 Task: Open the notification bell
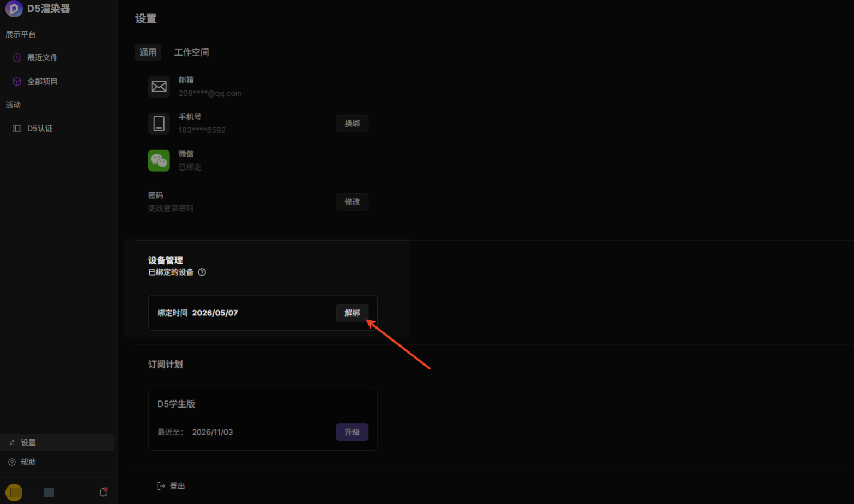pyautogui.click(x=104, y=492)
